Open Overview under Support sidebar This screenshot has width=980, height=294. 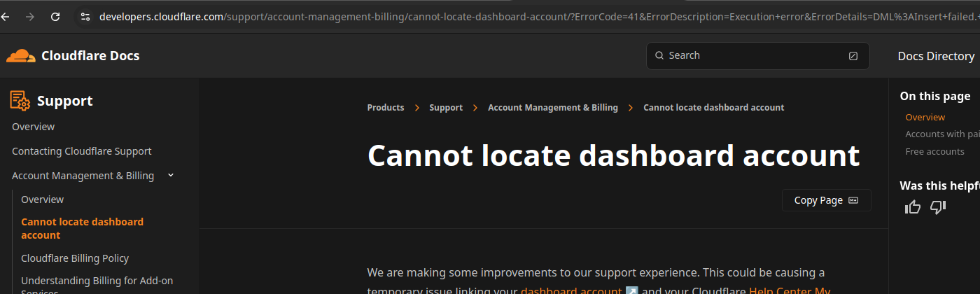point(33,127)
